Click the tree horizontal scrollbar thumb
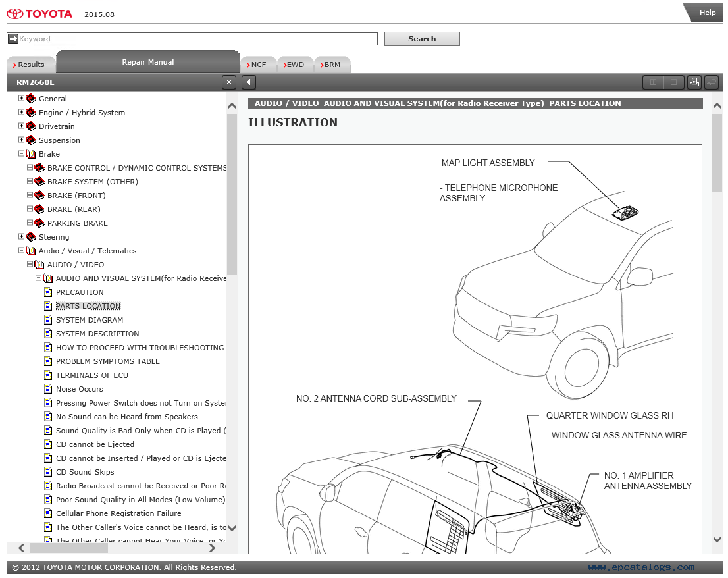 click(68, 548)
